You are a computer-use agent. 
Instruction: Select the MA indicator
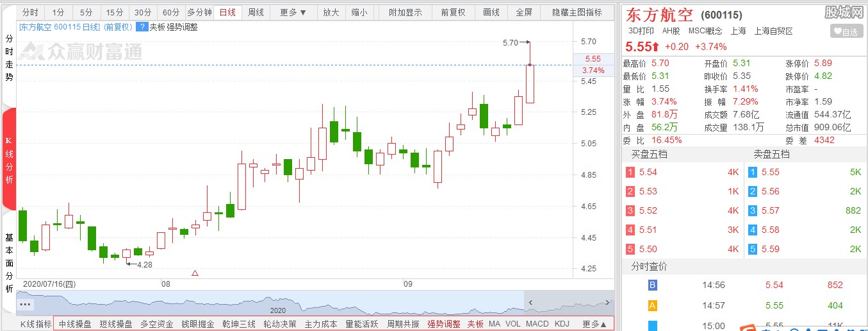[x=495, y=324]
